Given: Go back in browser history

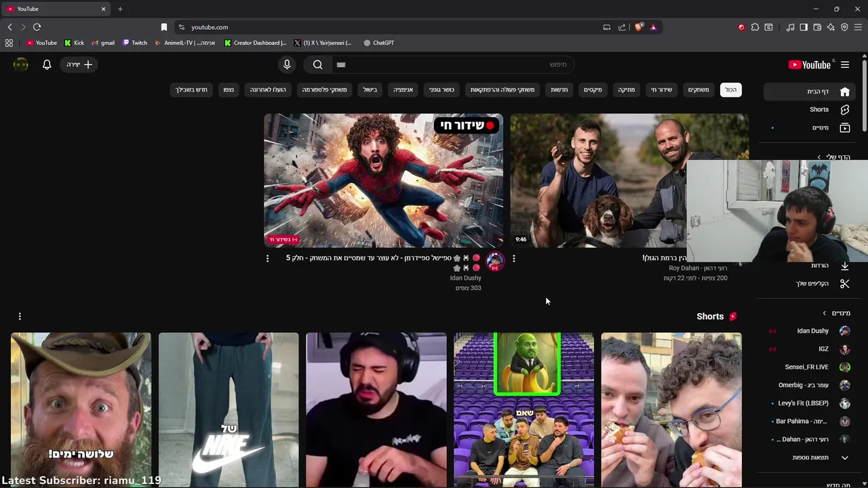Looking at the screenshot, I should click(9, 27).
